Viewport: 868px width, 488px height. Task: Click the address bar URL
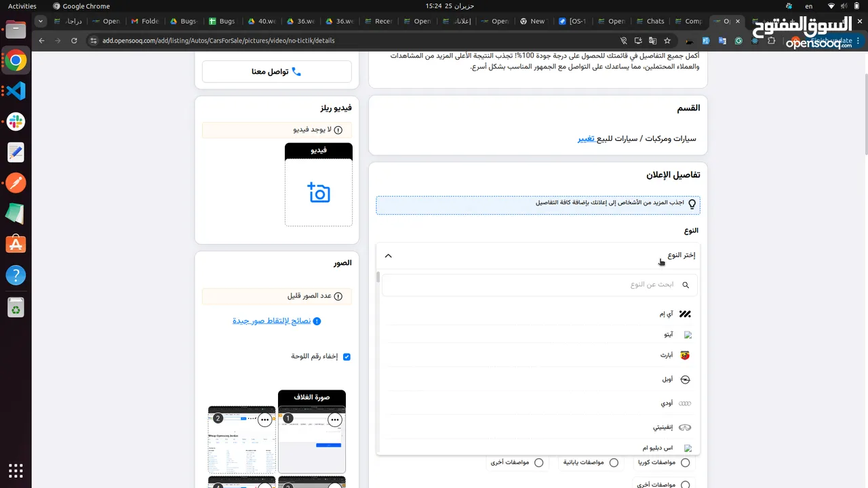pos(218,41)
